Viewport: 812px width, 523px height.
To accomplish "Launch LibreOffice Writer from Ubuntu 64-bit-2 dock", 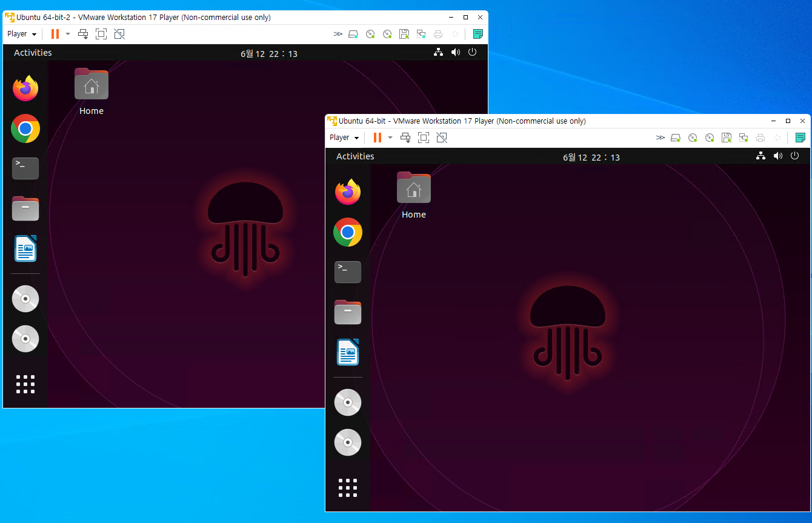I will click(x=25, y=248).
